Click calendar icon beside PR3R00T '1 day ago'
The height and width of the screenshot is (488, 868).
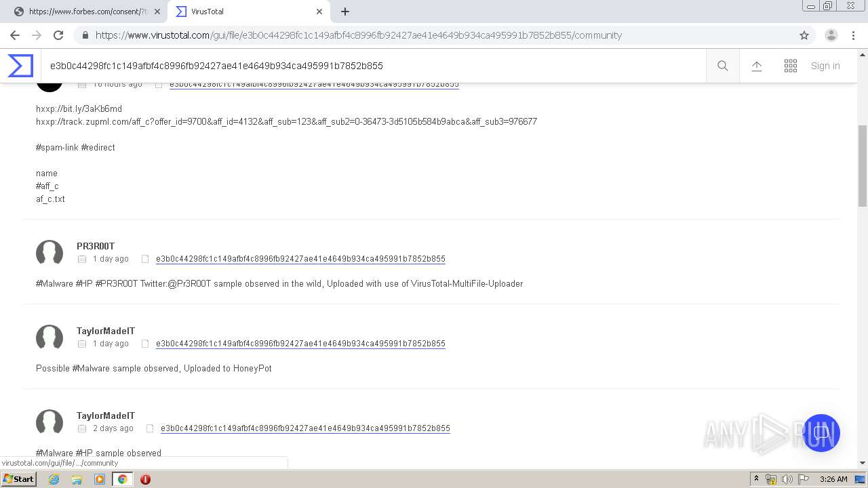82,259
